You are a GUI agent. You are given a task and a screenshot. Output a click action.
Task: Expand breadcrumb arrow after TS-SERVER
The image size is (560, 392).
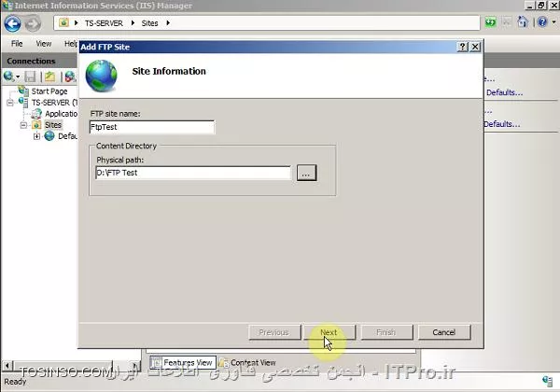133,23
